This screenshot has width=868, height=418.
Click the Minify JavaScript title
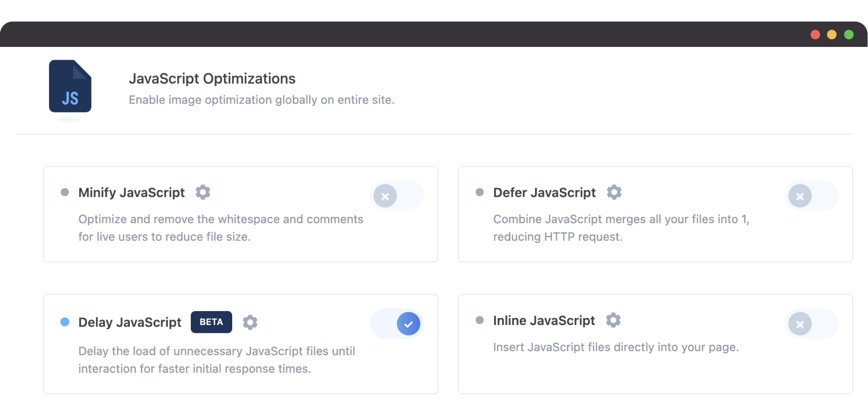(x=132, y=193)
